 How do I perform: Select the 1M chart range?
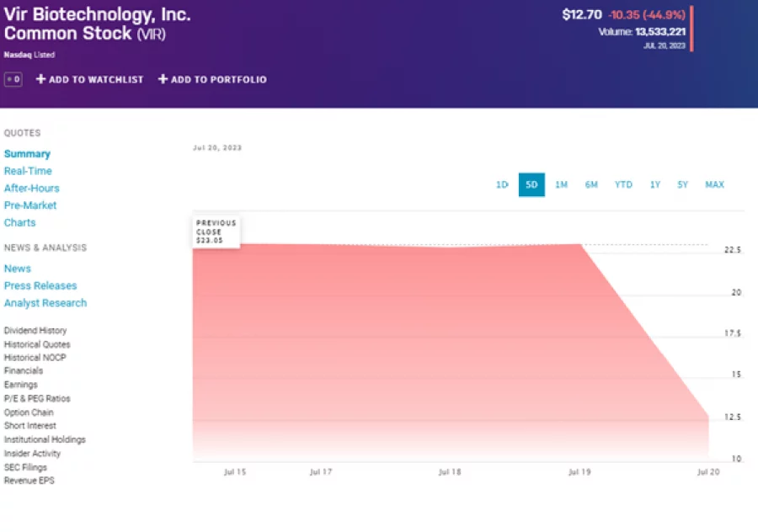coord(562,184)
